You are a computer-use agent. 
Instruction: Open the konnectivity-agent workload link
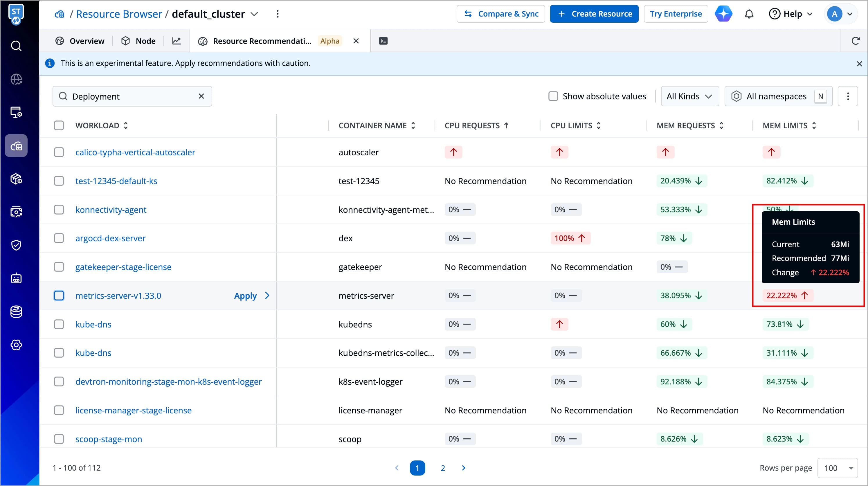(x=111, y=210)
